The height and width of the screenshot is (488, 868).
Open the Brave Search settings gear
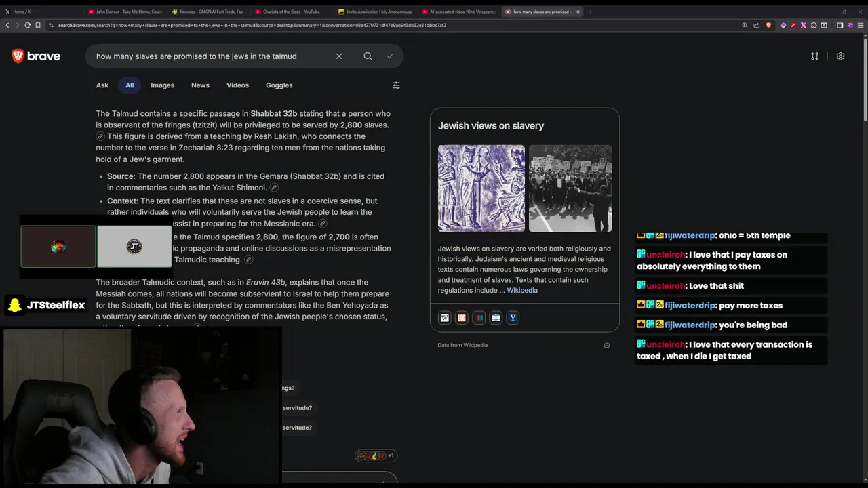pyautogui.click(x=840, y=56)
